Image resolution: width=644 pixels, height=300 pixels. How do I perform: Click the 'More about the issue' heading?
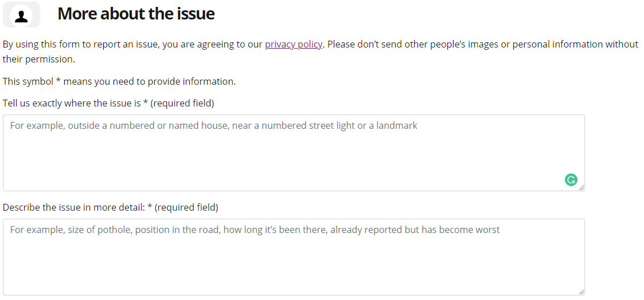pyautogui.click(x=136, y=14)
